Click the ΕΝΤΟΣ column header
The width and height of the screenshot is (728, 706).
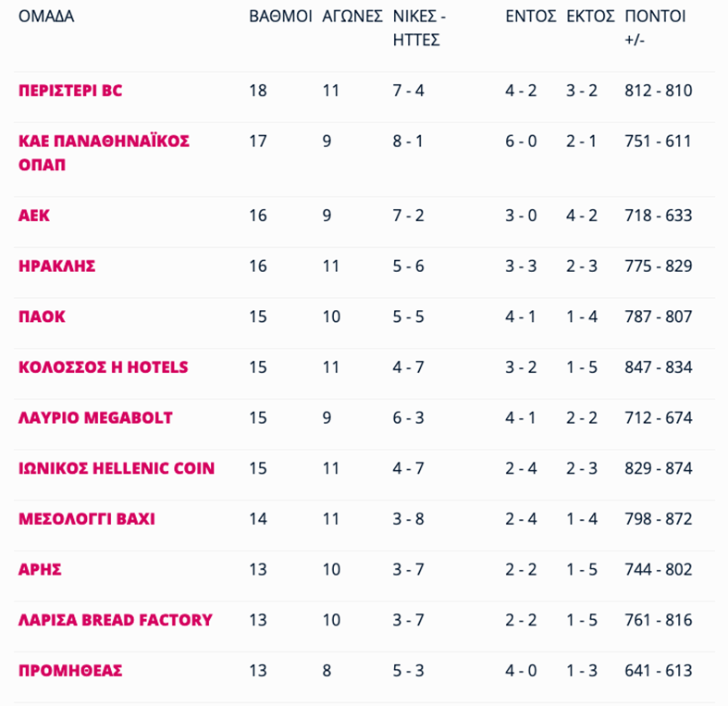point(530,17)
